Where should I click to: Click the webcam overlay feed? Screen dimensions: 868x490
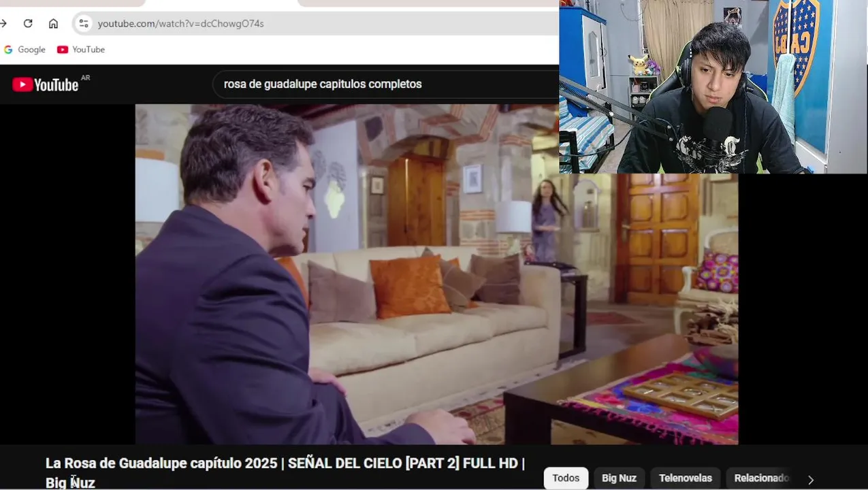[x=713, y=86]
